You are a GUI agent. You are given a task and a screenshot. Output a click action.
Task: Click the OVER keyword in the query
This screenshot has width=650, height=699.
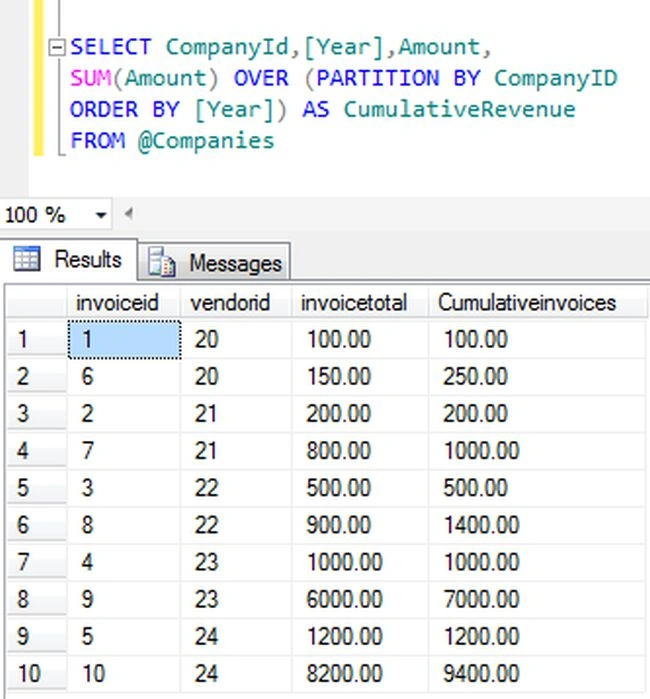(262, 78)
